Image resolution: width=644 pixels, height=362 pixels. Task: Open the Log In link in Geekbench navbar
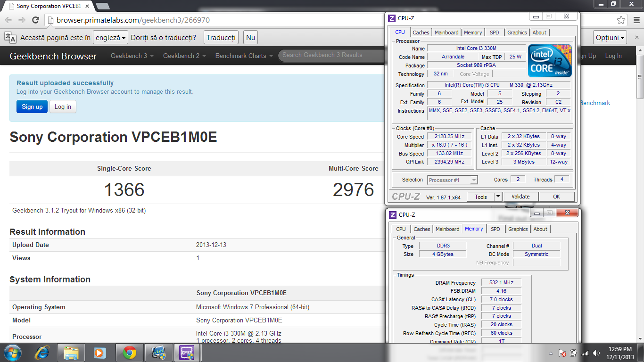point(613,56)
